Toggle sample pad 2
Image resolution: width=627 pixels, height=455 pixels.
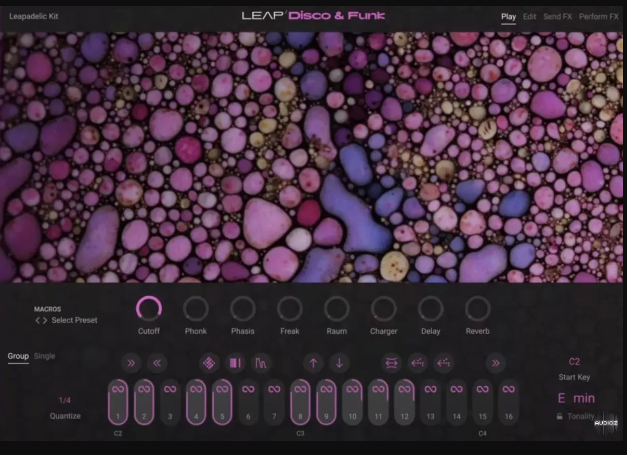click(x=144, y=402)
